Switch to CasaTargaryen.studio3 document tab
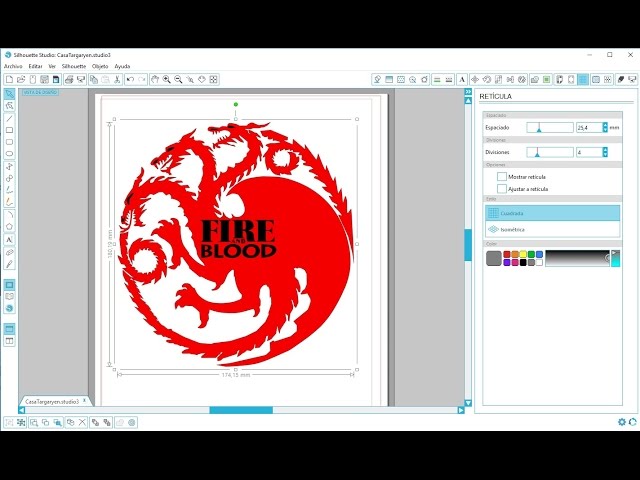 click(x=52, y=402)
